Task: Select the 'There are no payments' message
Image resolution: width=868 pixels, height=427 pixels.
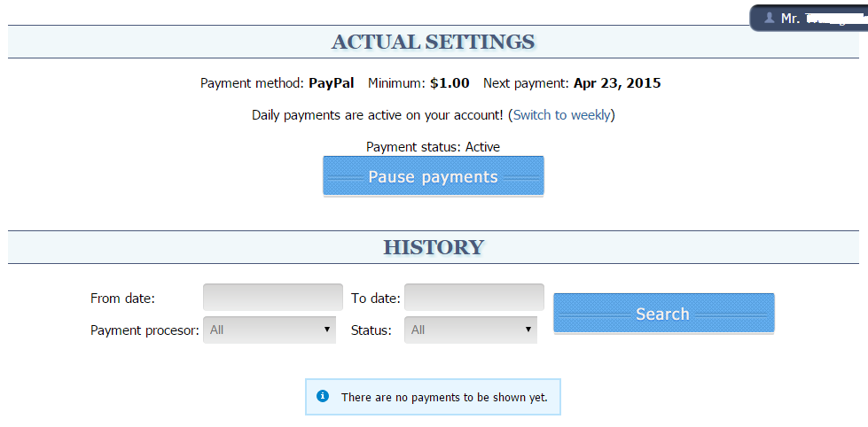Action: (444, 397)
